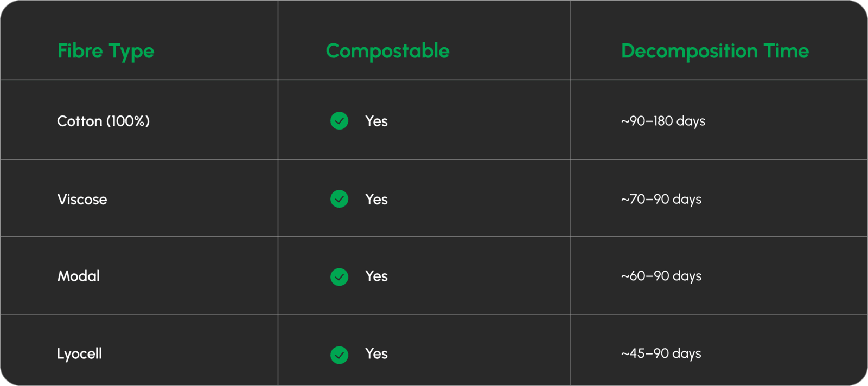The height and width of the screenshot is (386, 868).
Task: Click the Yes text in the Modal row
Action: click(x=376, y=276)
